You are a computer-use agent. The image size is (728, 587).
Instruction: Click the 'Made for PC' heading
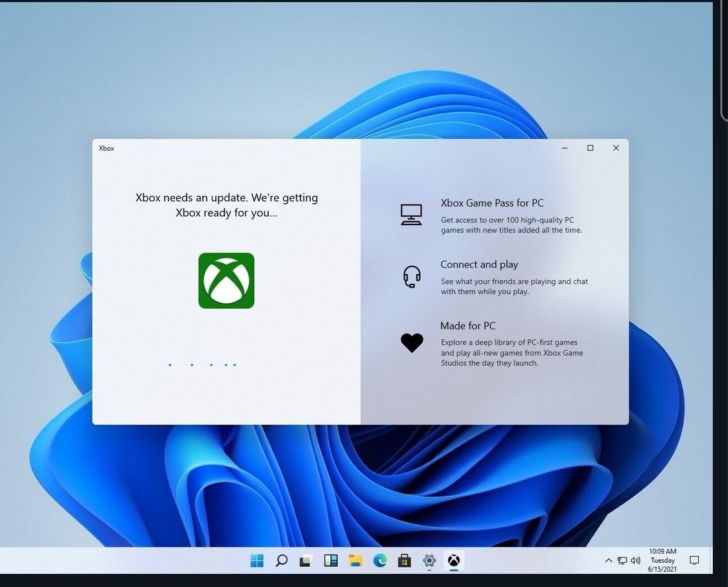coord(468,326)
